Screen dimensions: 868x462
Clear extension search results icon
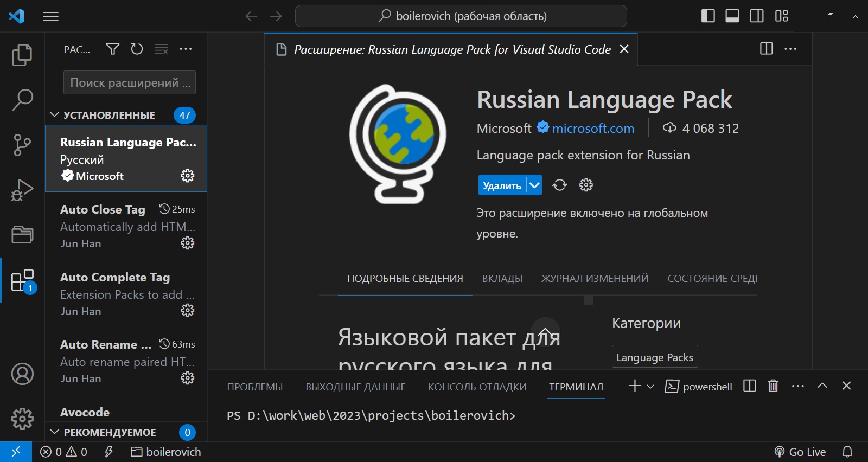[x=161, y=49]
